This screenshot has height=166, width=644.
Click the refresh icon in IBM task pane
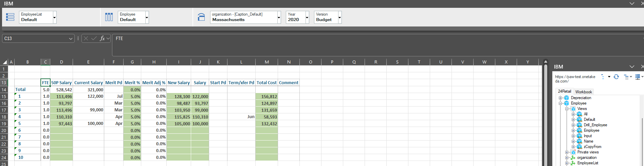click(x=616, y=77)
